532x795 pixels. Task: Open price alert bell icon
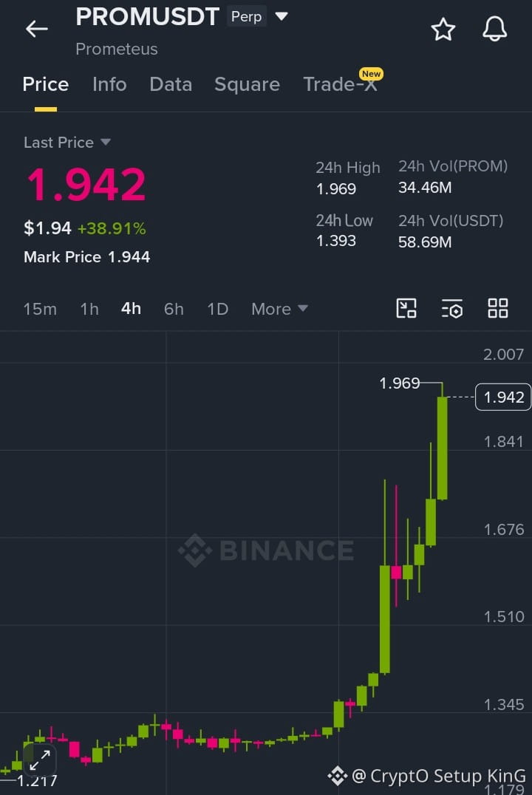coord(494,29)
